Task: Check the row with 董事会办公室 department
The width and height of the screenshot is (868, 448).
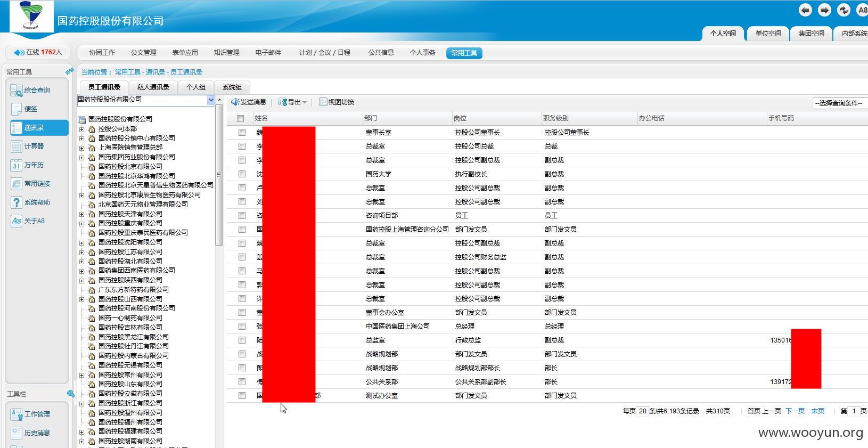Action: [242, 313]
